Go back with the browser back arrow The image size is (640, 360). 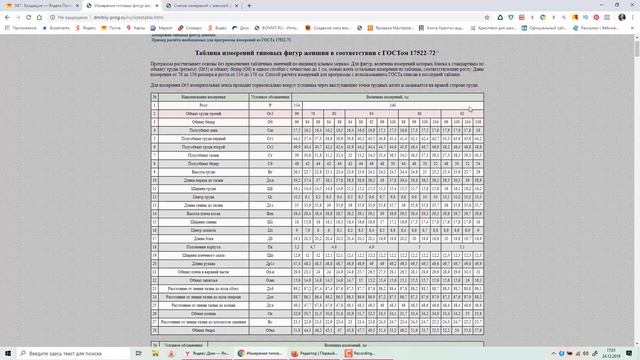click(x=7, y=18)
